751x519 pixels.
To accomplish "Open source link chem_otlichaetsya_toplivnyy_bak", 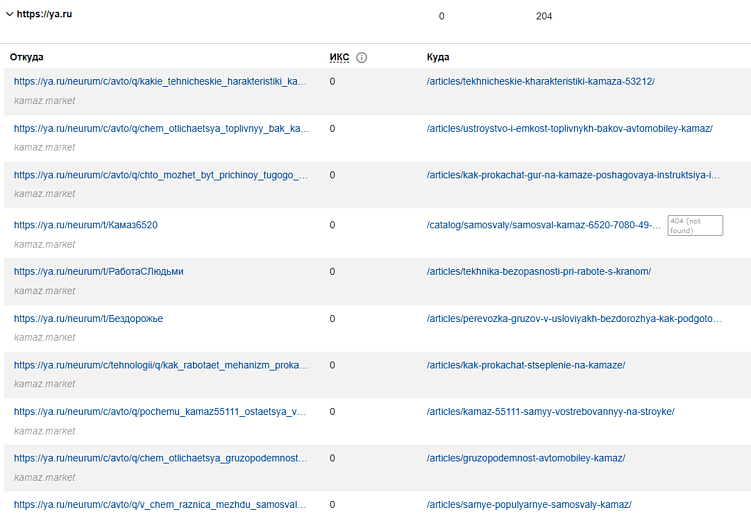I will (160, 129).
